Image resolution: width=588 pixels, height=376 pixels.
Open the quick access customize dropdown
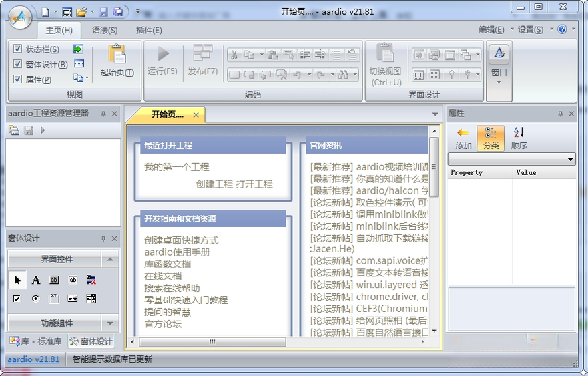point(138,11)
